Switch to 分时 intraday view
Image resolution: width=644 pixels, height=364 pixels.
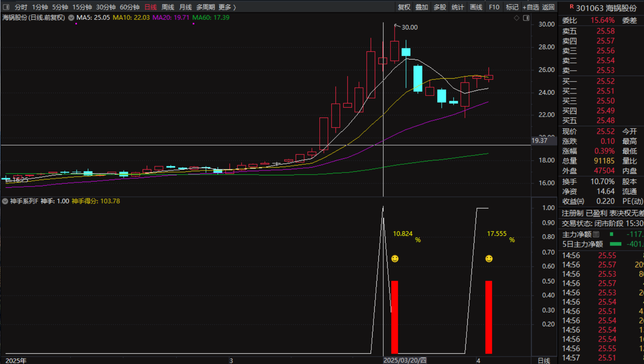(21, 7)
